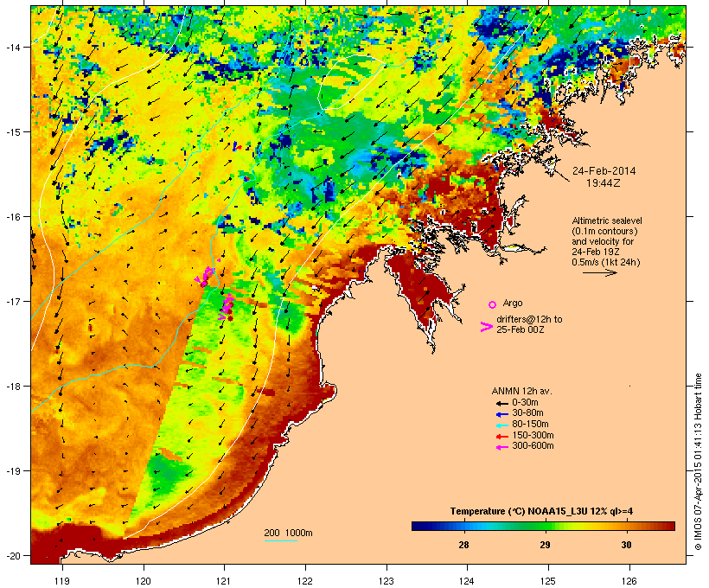709x588 pixels.
Task: Click the '150-300m' depth label
Action: 533,435
